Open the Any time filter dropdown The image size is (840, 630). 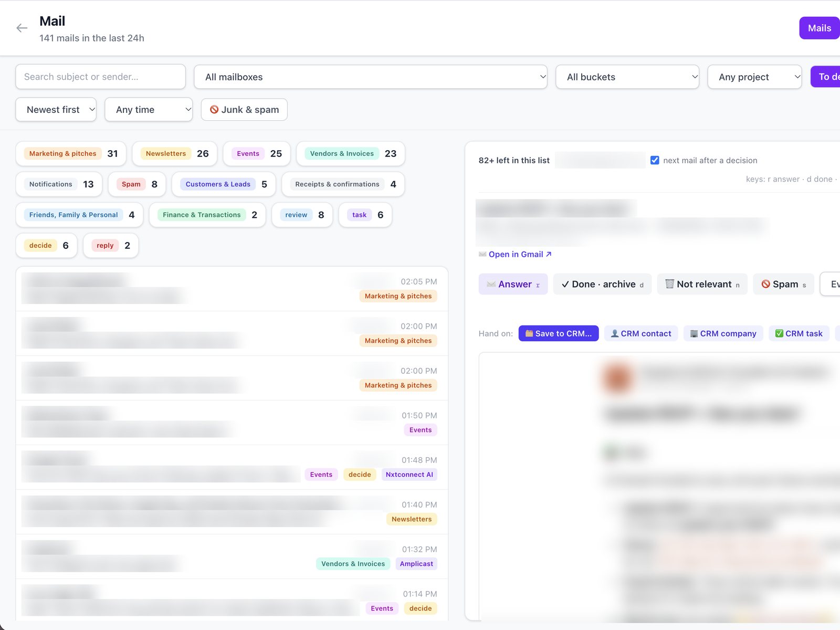click(x=149, y=110)
